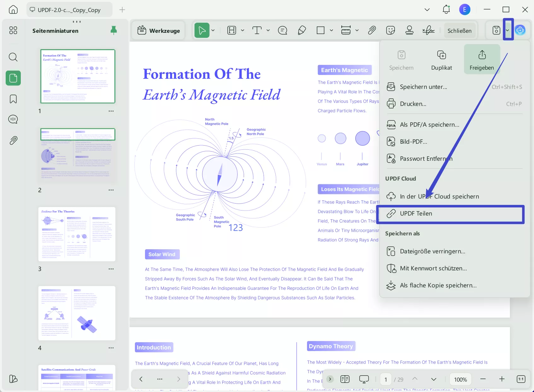Open the sticker tool in the toolbar

391,30
